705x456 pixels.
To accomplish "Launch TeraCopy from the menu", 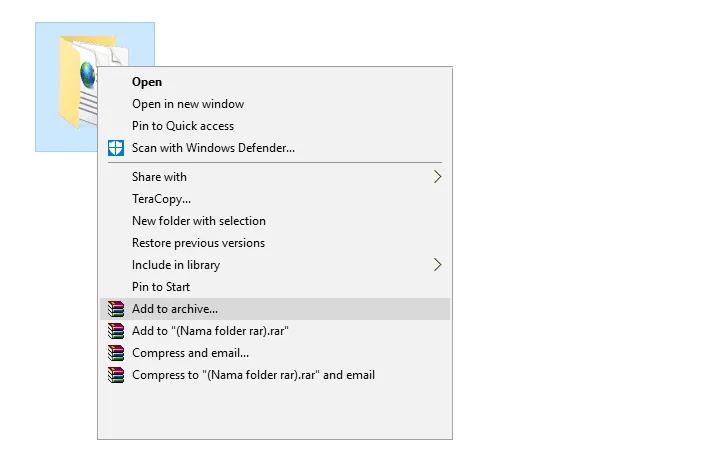I will coord(275,199).
